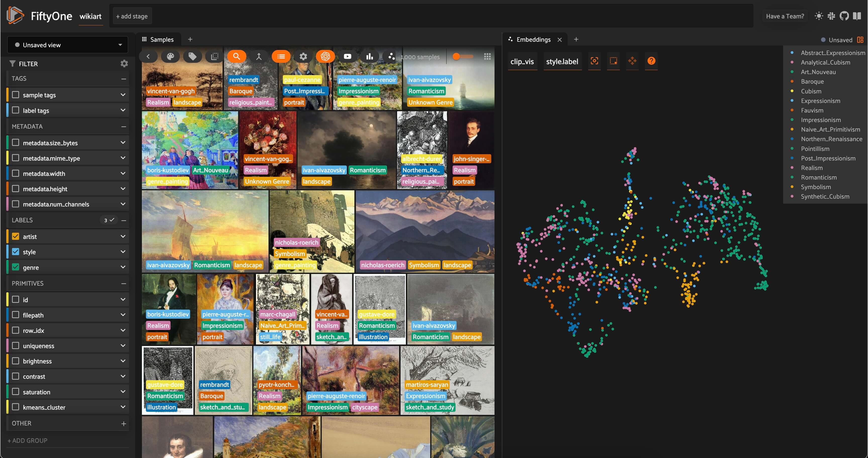Open the color scheme palette icon
Image resolution: width=868 pixels, height=458 pixels.
[x=171, y=56]
